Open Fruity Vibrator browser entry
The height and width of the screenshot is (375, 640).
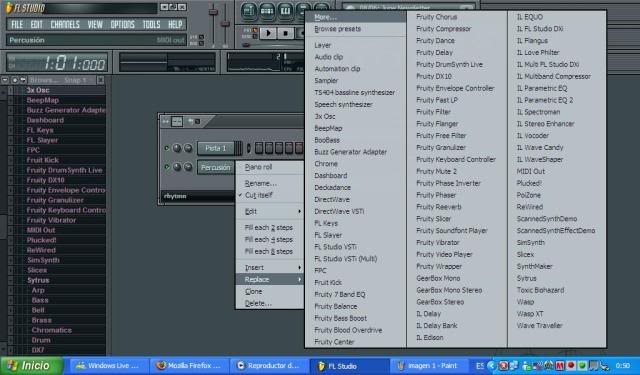tap(51, 220)
